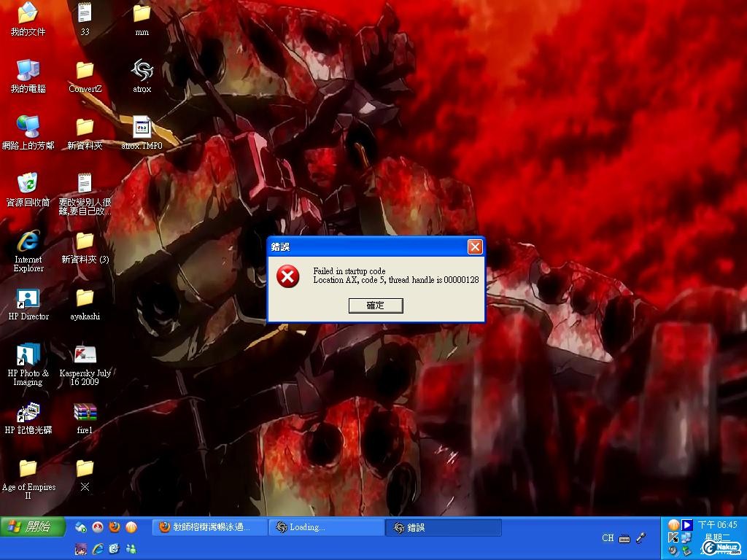
Task: Click the network computers tray icon
Action: click(x=686, y=537)
